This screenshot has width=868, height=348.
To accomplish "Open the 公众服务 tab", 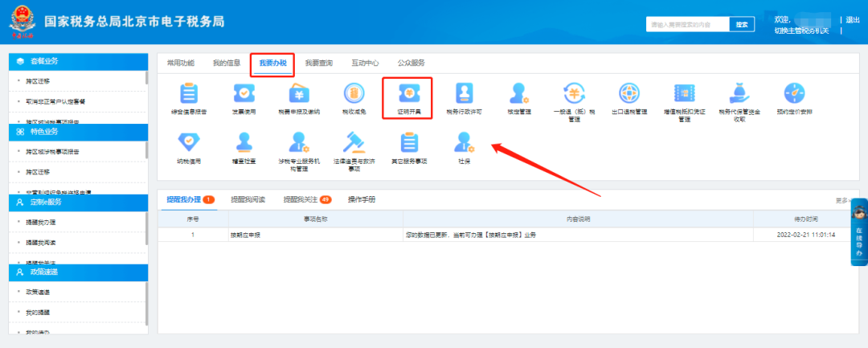I will pyautogui.click(x=411, y=63).
